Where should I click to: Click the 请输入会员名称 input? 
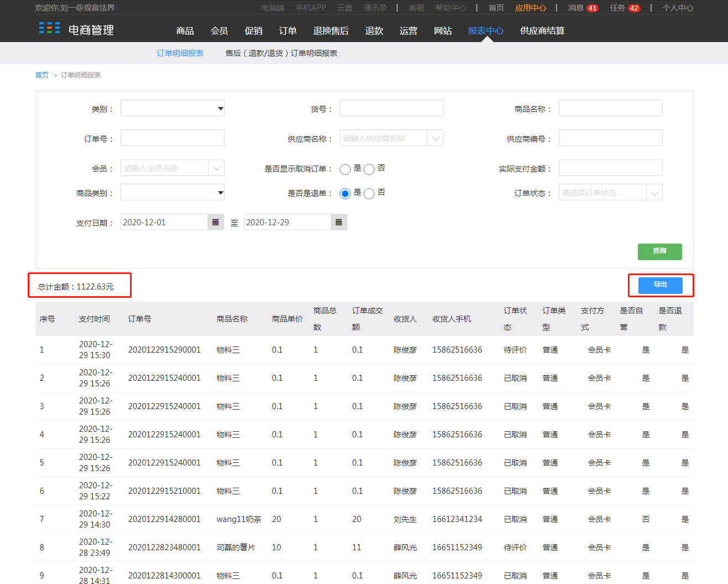[x=164, y=168]
